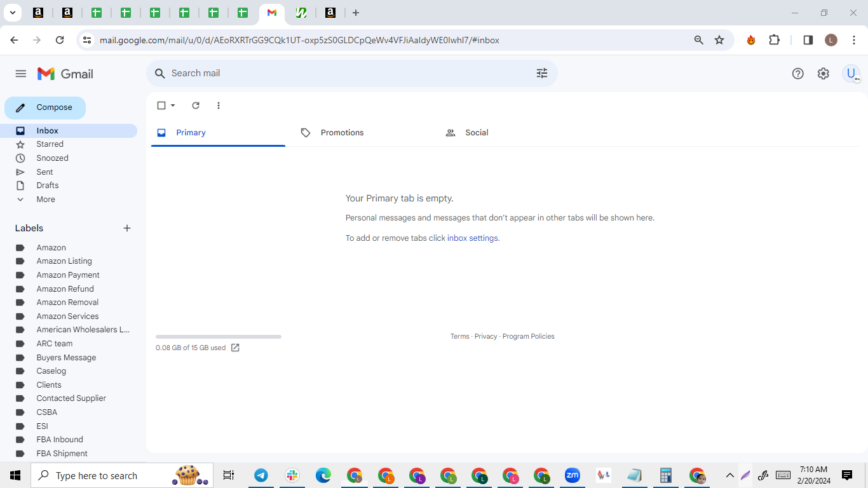Open Windows Start menu
The width and height of the screenshot is (868, 488).
pyautogui.click(x=15, y=475)
